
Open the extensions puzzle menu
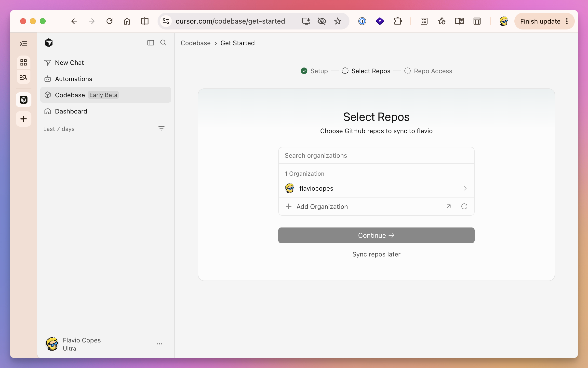[398, 21]
